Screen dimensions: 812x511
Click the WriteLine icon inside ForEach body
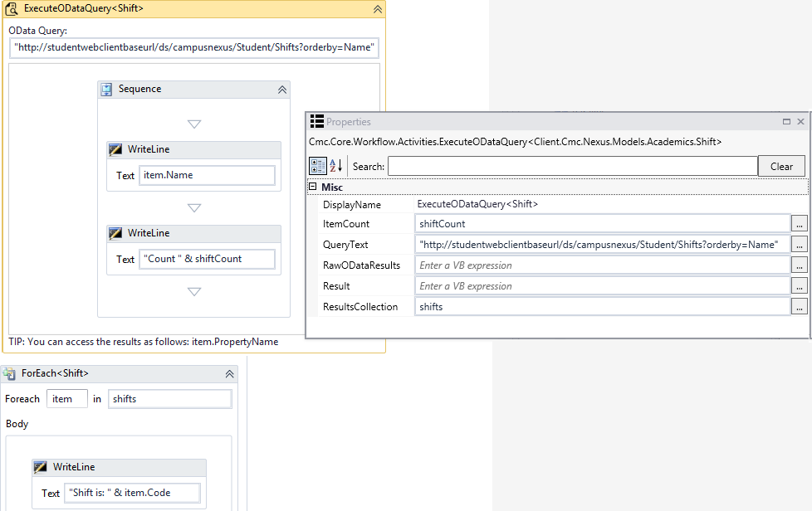coord(41,468)
